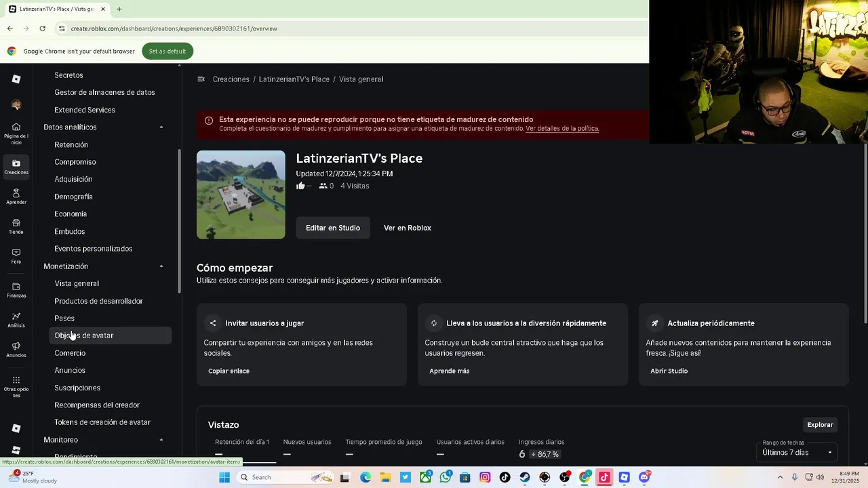This screenshot has height=488, width=868.
Task: Collapse the Monetización section
Action: coord(161,266)
